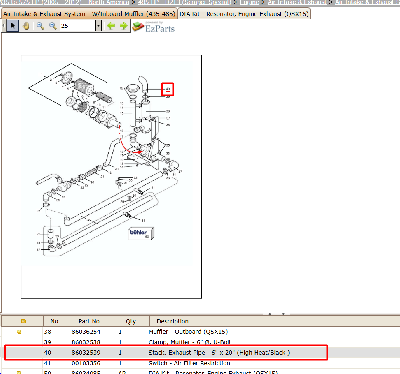Open the DOC Kit Resonator Engine Exhaust tab
This screenshot has height=374, width=400.
[x=244, y=14]
